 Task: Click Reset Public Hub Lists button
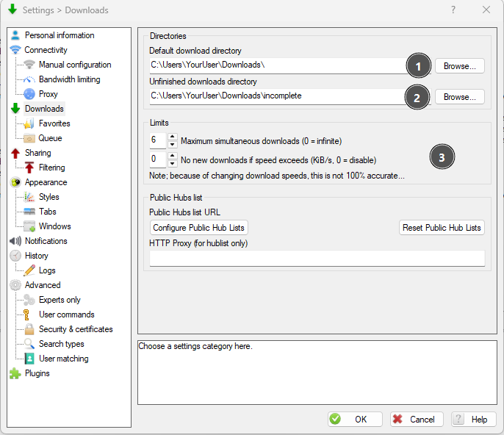click(442, 228)
